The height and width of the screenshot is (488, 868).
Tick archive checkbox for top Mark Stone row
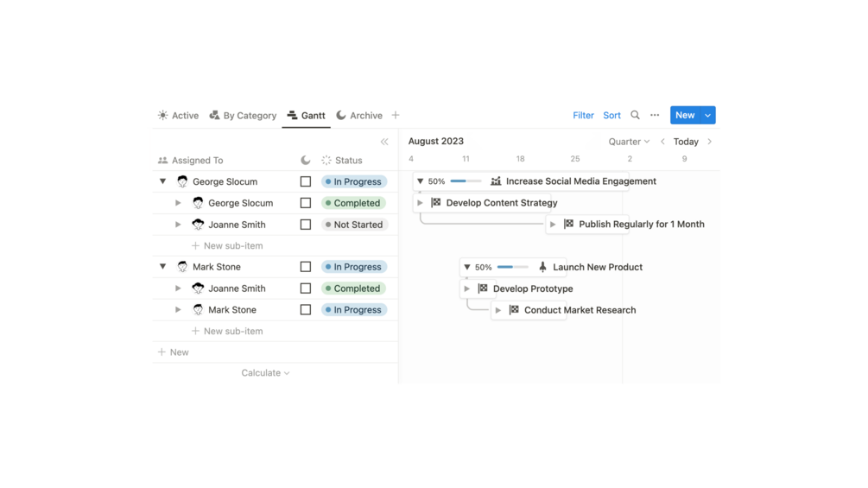coord(306,267)
